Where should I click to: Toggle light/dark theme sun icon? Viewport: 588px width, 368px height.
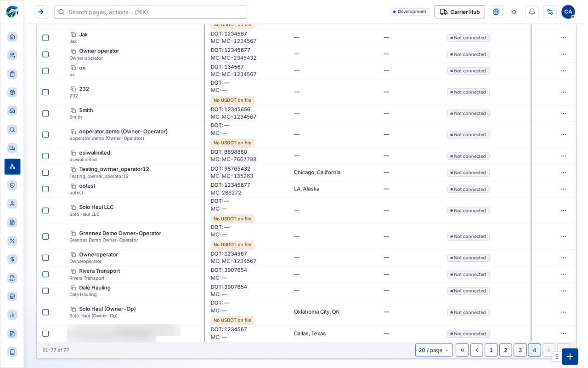tap(514, 12)
